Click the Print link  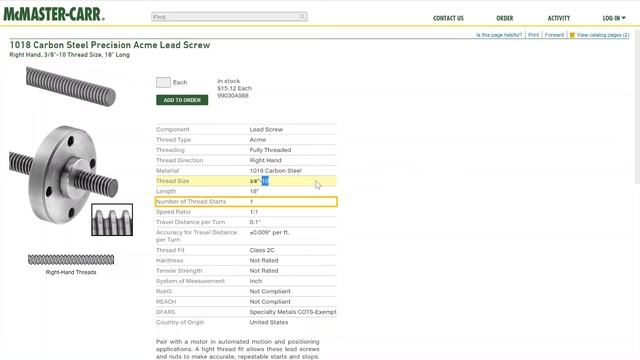coord(533,35)
